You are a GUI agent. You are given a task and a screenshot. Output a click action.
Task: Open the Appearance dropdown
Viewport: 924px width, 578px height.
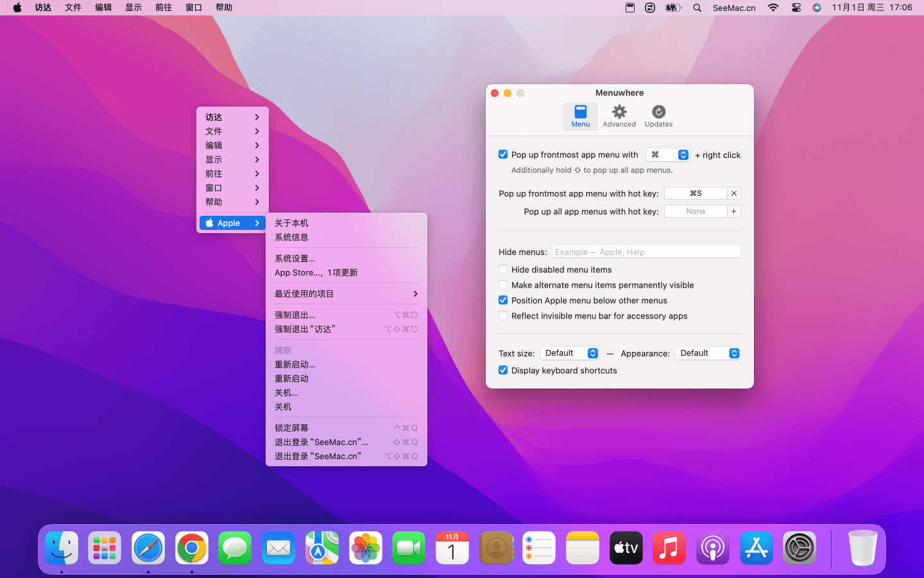point(708,353)
